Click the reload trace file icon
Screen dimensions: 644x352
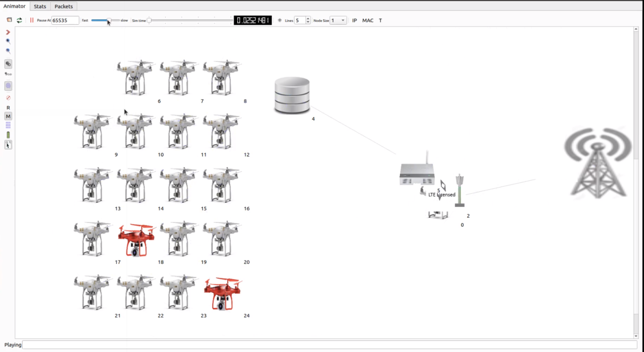click(x=19, y=20)
